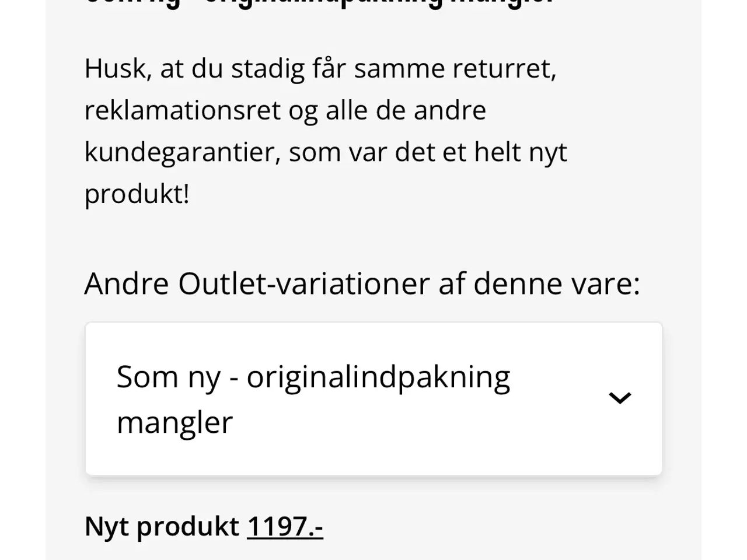747x560 pixels.
Task: Open the "Som ny - originalindpakning mangler" dropdown
Action: click(373, 398)
